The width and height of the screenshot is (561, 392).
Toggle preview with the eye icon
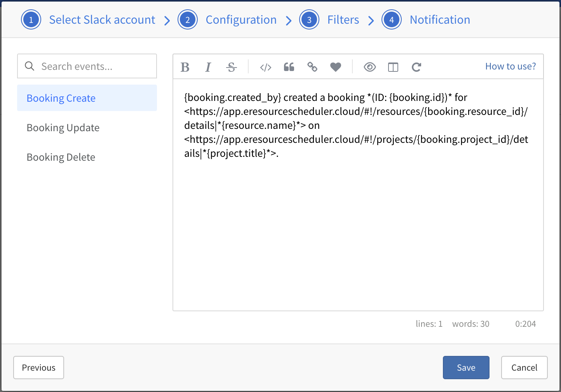(370, 67)
